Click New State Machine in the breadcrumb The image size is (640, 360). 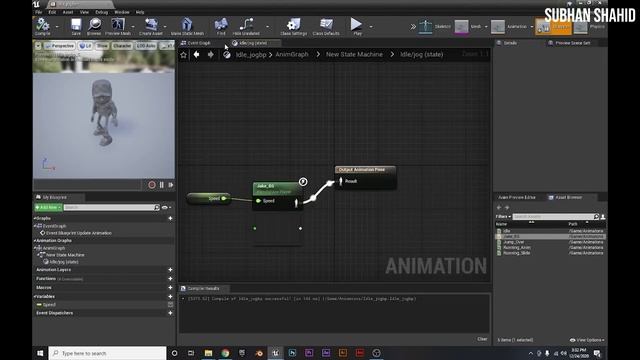tap(354, 54)
